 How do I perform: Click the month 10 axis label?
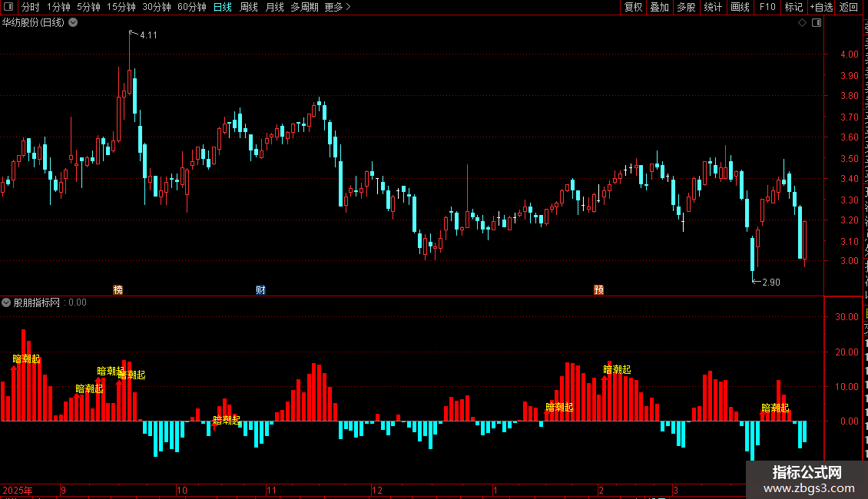click(x=182, y=490)
